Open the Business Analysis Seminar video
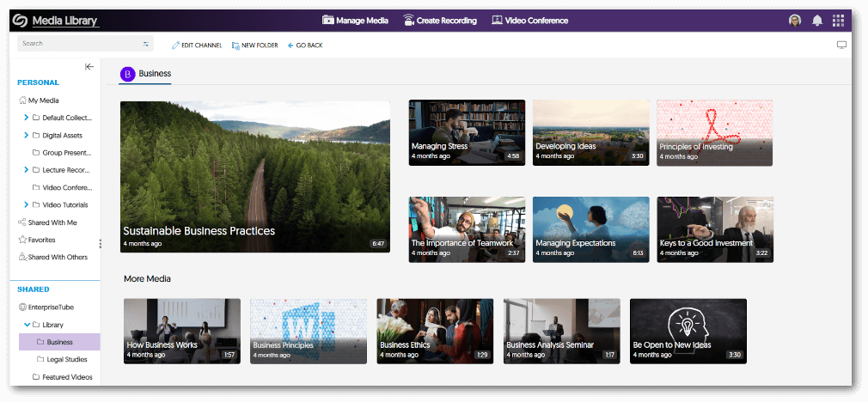 562,332
